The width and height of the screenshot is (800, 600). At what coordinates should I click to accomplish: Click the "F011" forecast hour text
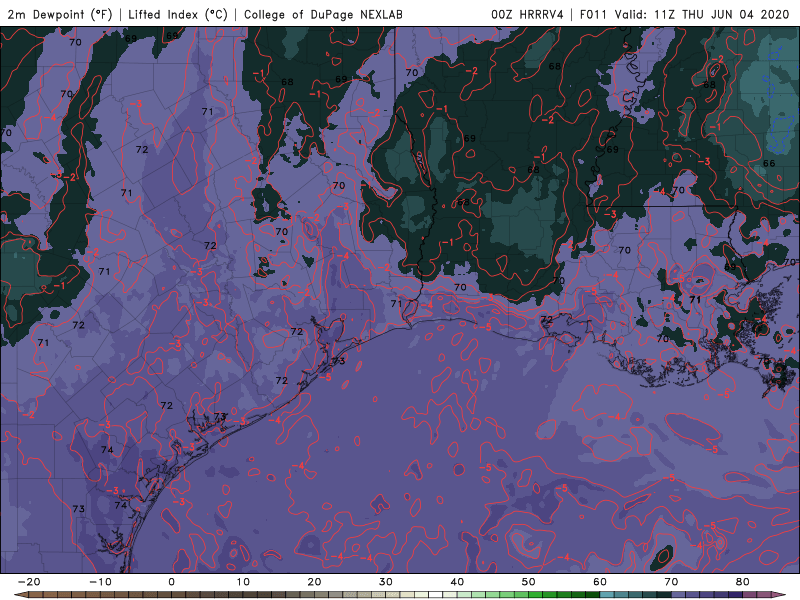pos(593,14)
